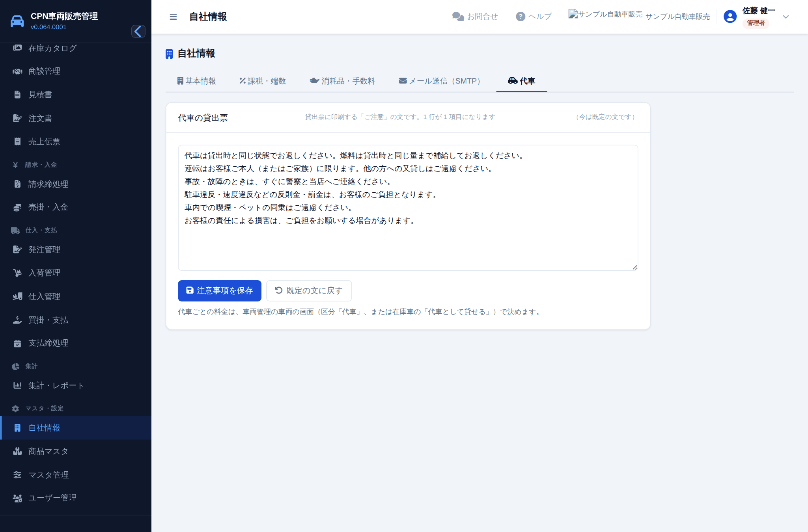This screenshot has width=808, height=532.
Task: Expand the 佐藤 健一 user dropdown arrow
Action: (786, 17)
